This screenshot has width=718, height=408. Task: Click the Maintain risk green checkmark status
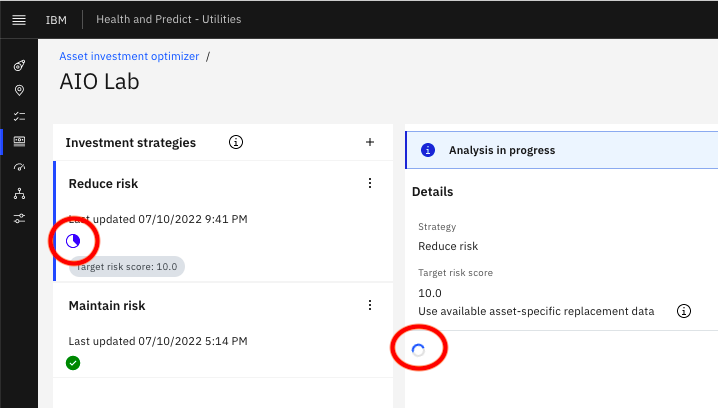(x=73, y=363)
